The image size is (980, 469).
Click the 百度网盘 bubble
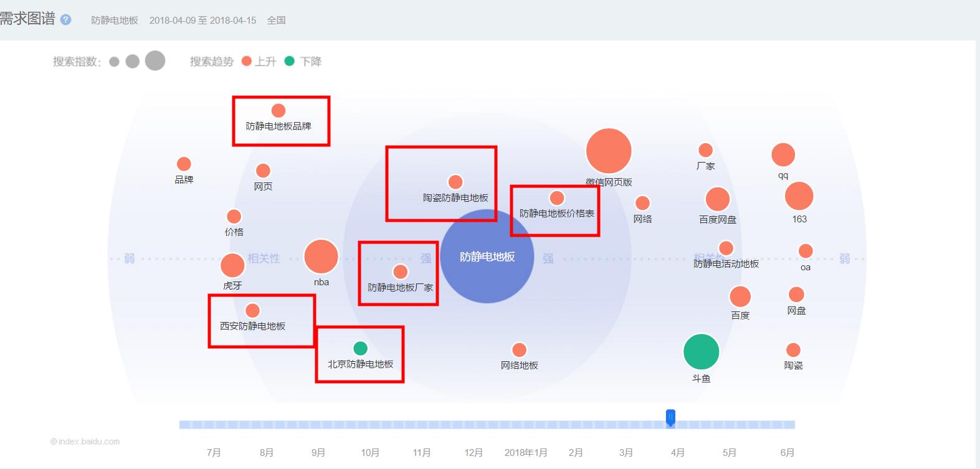pyautogui.click(x=718, y=199)
